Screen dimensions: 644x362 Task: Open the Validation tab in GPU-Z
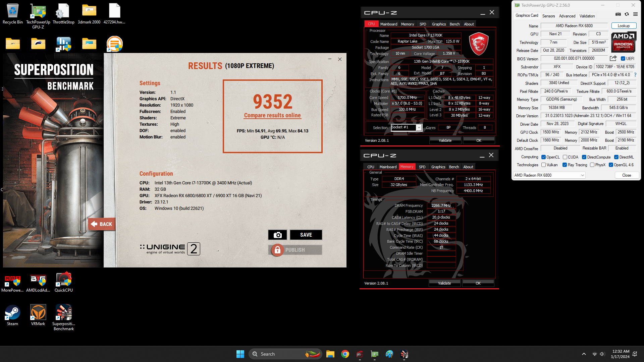pos(587,16)
